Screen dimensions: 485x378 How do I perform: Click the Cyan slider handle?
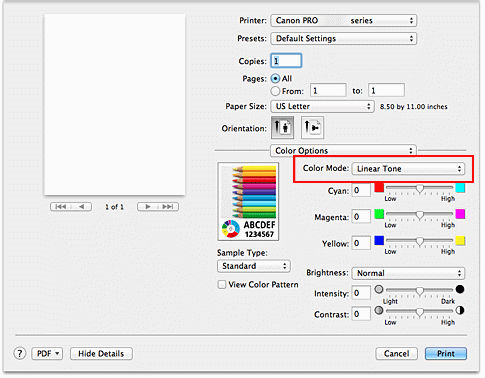420,189
